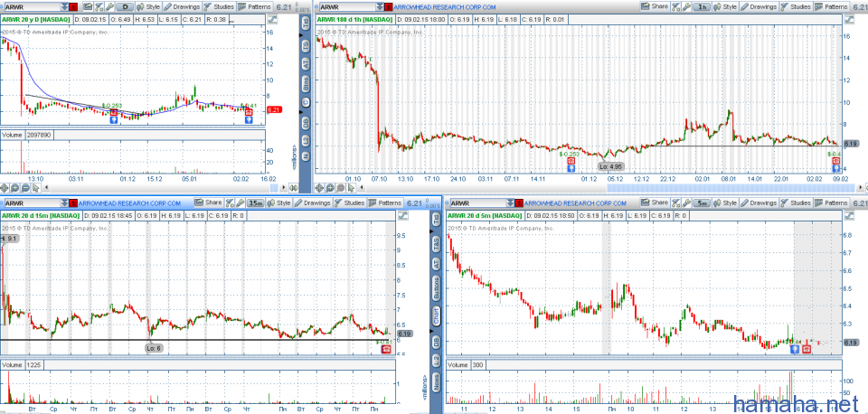Zoom in with magnifier under 1h chart
868x414 pixels.
pyautogui.click(x=329, y=188)
